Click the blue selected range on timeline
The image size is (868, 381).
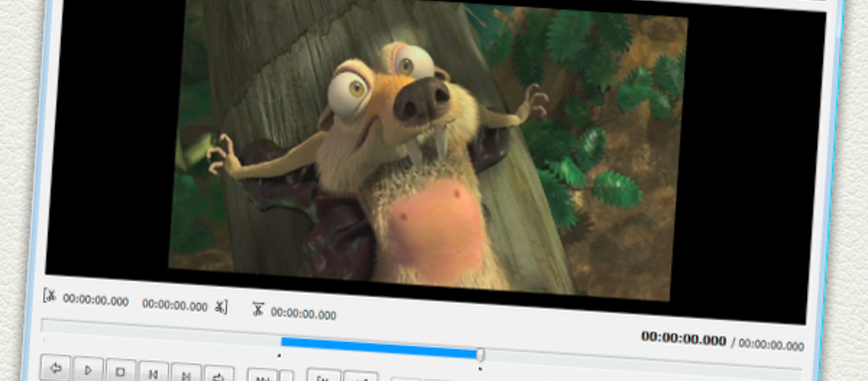point(380,348)
